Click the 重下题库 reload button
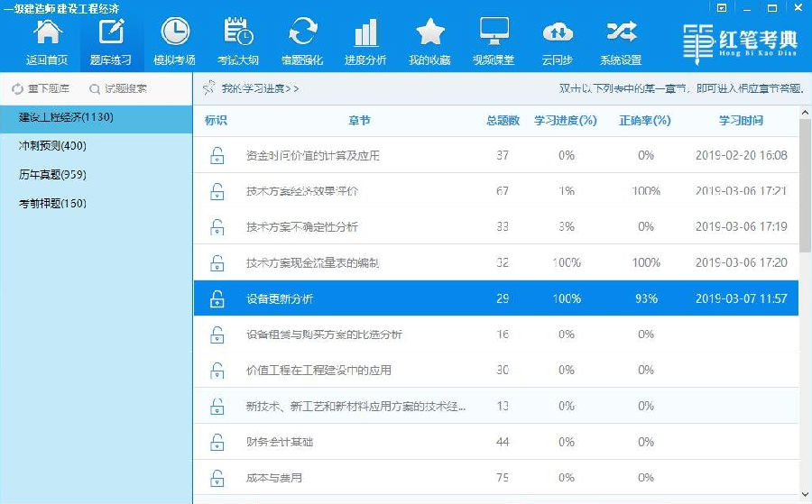This screenshot has height=504, width=812. pos(41,89)
